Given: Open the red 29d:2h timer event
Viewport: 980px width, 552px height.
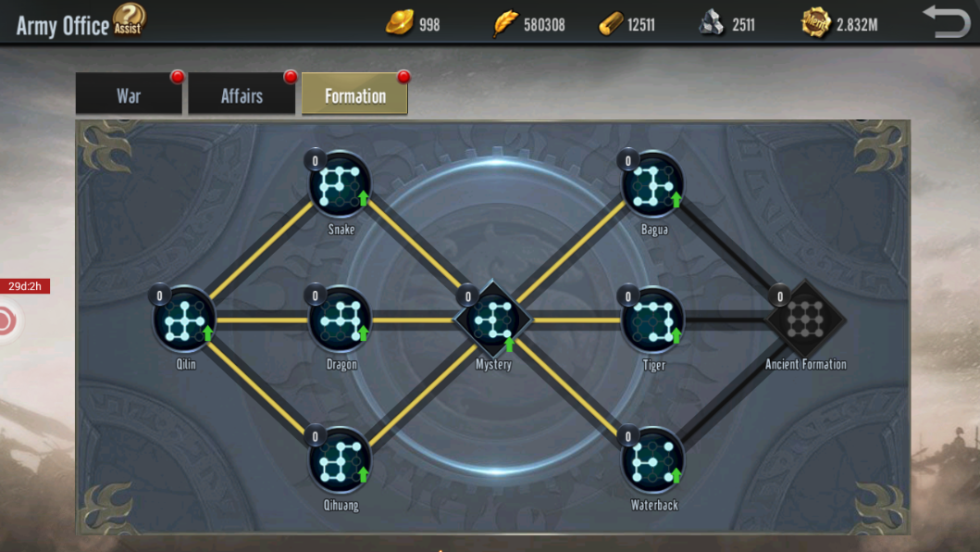Looking at the screenshot, I should point(25,286).
